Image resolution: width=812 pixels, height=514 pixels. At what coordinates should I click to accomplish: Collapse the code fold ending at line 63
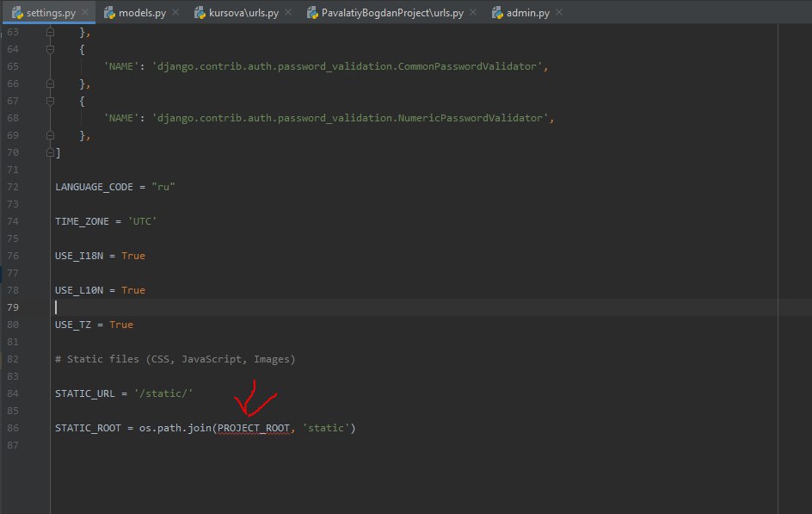click(x=50, y=32)
